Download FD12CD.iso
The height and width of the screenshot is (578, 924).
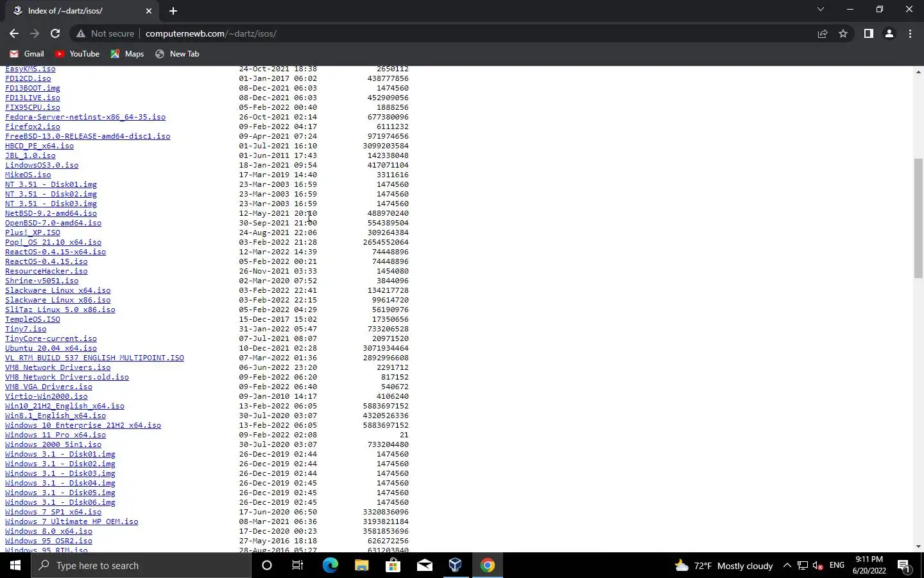coord(28,78)
